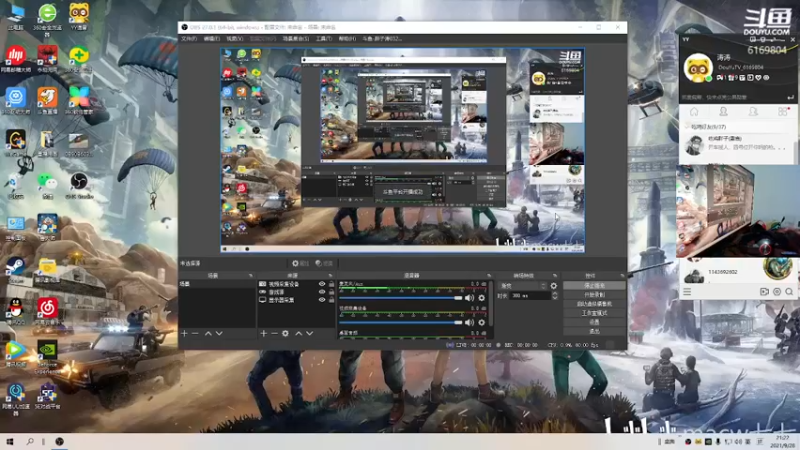Toggle visibility of first source eye icon
The height and width of the screenshot is (450, 800).
(322, 284)
